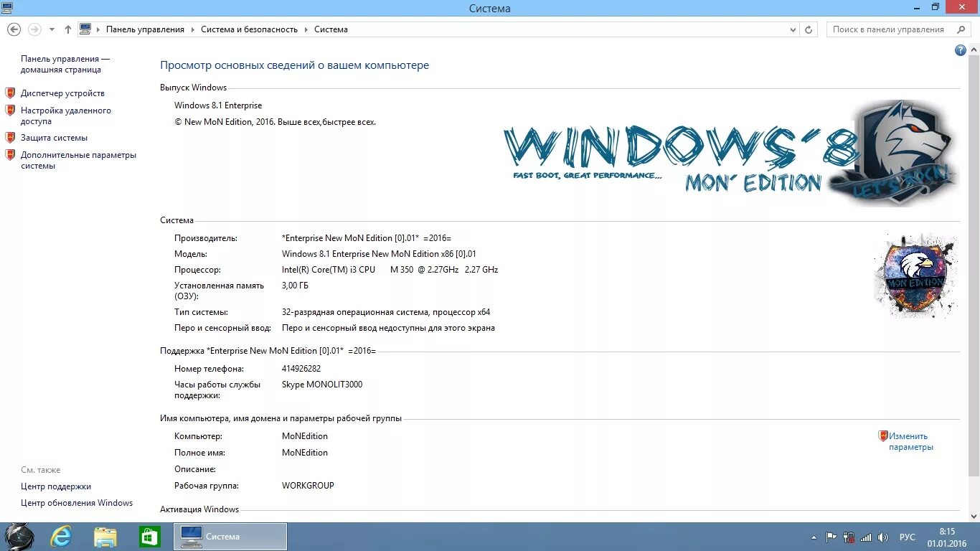
Task: Click shield icon next to 'Изменить параметры'
Action: coord(883,435)
